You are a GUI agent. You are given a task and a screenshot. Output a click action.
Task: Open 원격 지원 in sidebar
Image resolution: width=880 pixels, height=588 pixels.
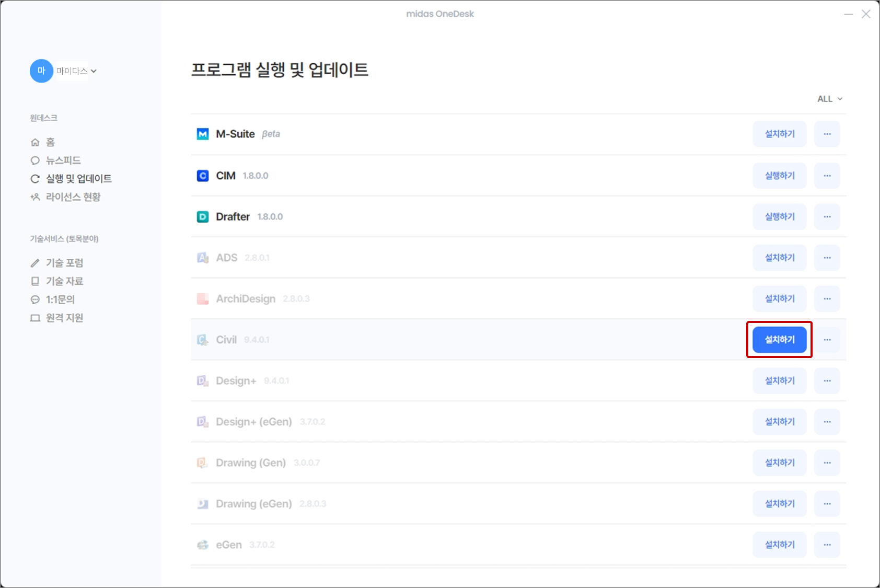click(x=56, y=318)
